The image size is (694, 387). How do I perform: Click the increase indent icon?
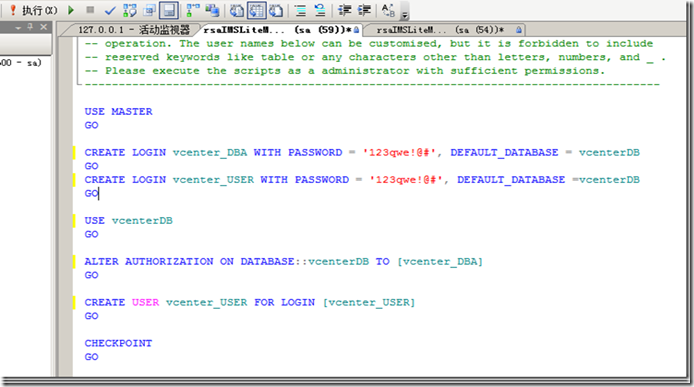click(x=364, y=10)
